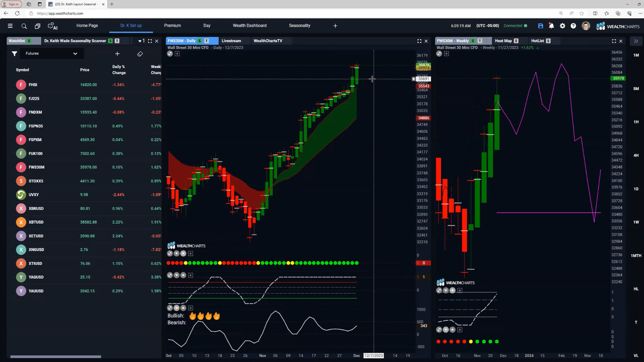Open the help question mark icon
The width and height of the screenshot is (644, 362).
pyautogui.click(x=573, y=26)
